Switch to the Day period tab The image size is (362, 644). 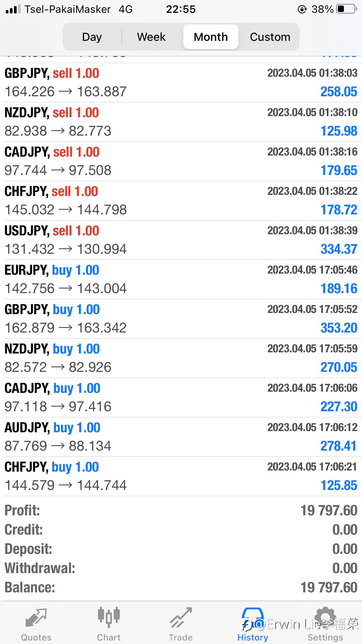pyautogui.click(x=92, y=37)
